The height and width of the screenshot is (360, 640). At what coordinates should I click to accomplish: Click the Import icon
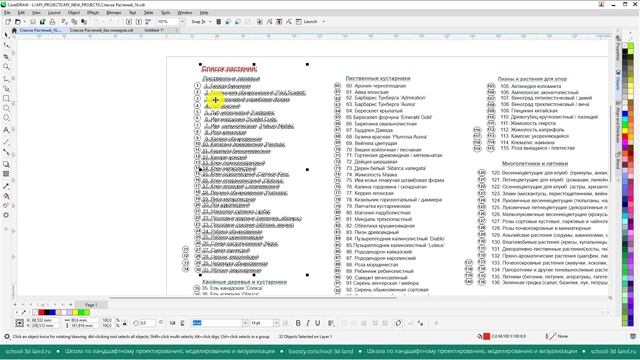(x=129, y=22)
